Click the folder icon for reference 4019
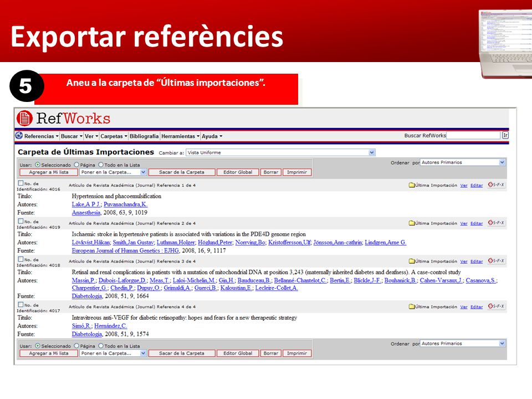This screenshot has width=532, height=399. point(412,223)
